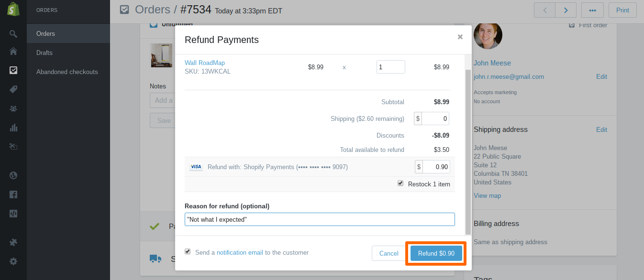Open Online Store via globe icon
The width and height of the screenshot is (644, 280).
(x=13, y=175)
